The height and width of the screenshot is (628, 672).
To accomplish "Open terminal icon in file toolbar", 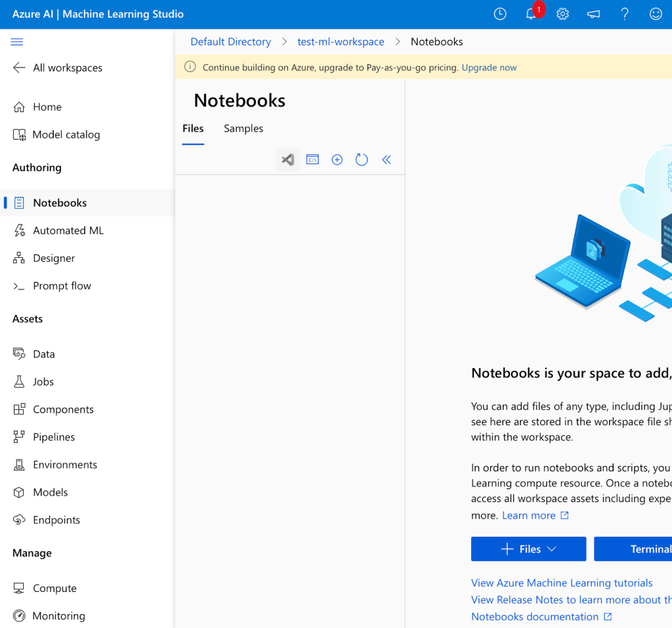I will click(312, 159).
